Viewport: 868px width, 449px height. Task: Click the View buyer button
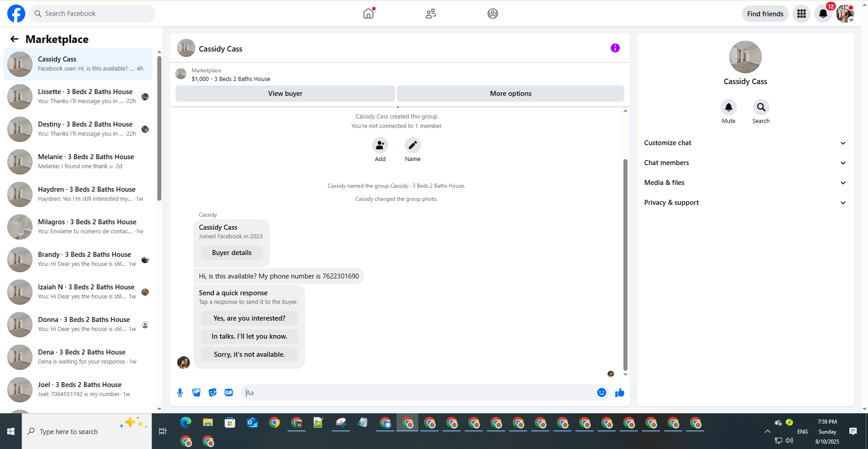[x=285, y=94]
